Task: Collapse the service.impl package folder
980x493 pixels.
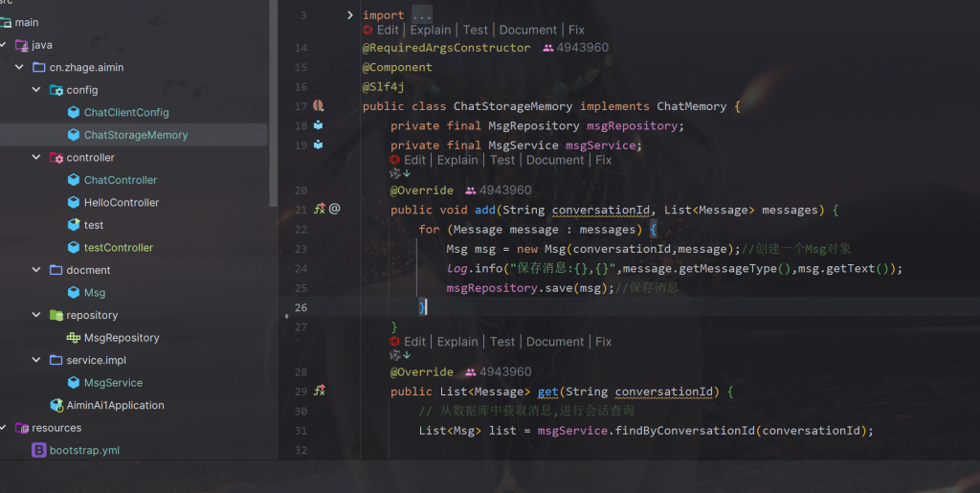Action: (x=36, y=360)
